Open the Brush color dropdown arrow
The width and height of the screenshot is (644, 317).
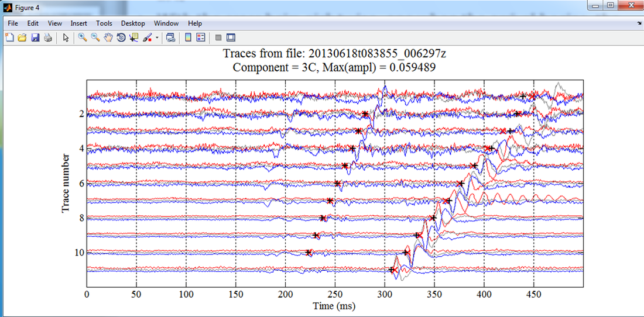coord(156,38)
